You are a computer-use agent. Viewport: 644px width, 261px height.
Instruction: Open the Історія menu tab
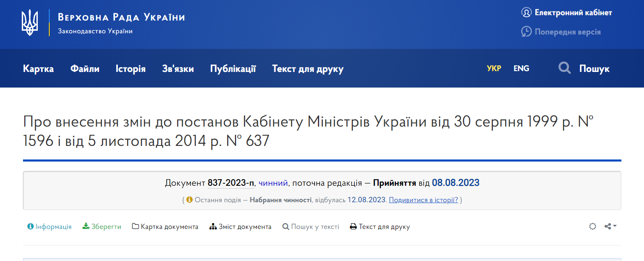[x=131, y=69]
